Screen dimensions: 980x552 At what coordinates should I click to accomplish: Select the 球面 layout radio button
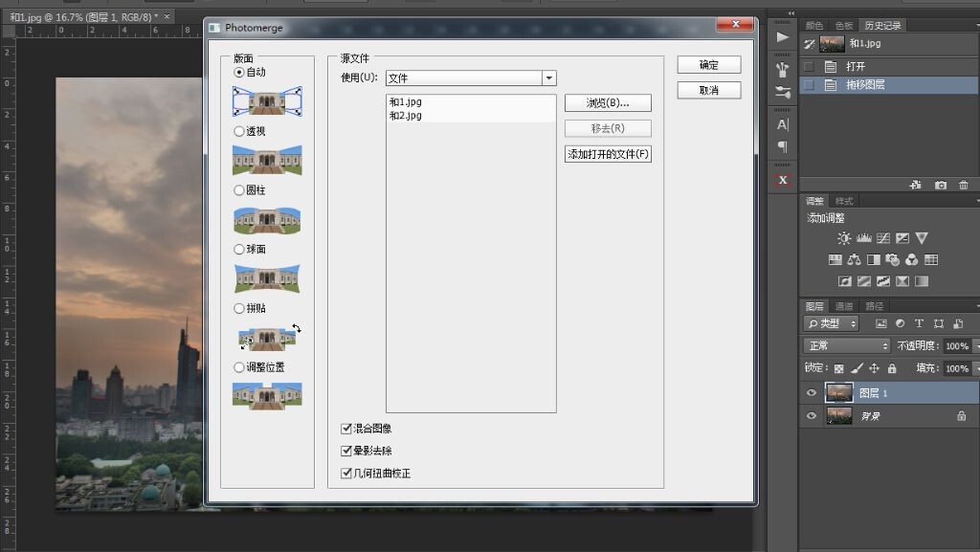(x=238, y=249)
